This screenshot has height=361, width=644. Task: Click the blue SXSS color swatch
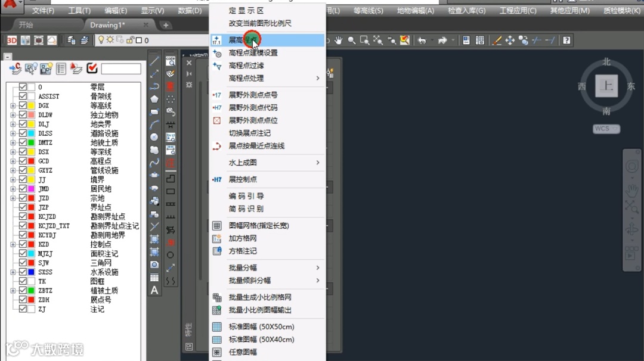31,272
